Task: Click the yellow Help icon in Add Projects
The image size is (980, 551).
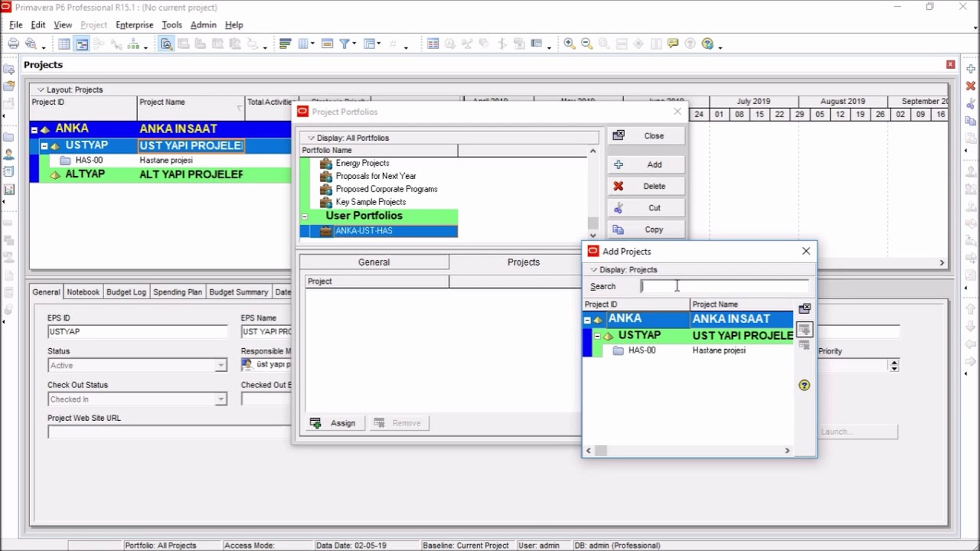Action: 804,385
